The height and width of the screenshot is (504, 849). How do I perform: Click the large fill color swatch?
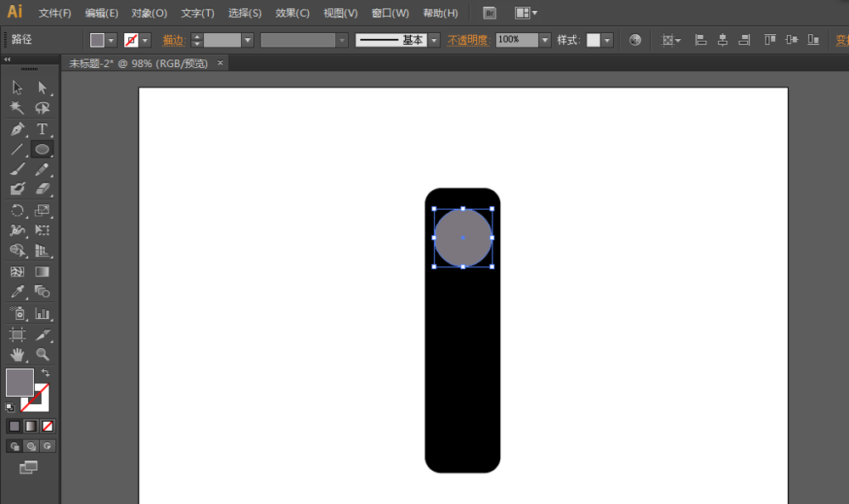20,383
